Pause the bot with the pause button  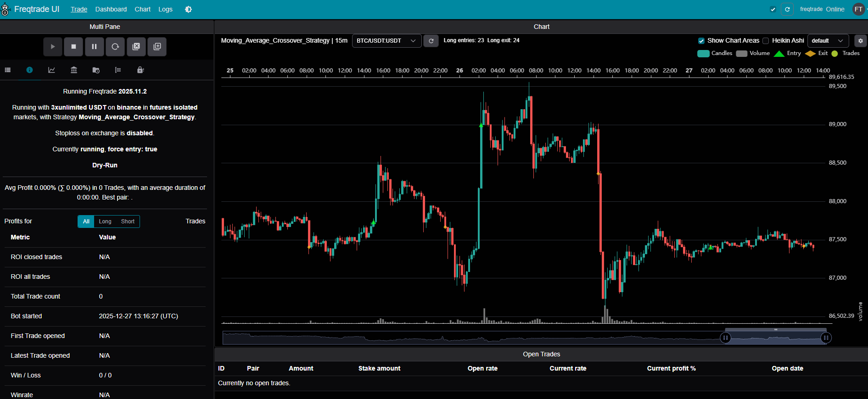tap(94, 46)
